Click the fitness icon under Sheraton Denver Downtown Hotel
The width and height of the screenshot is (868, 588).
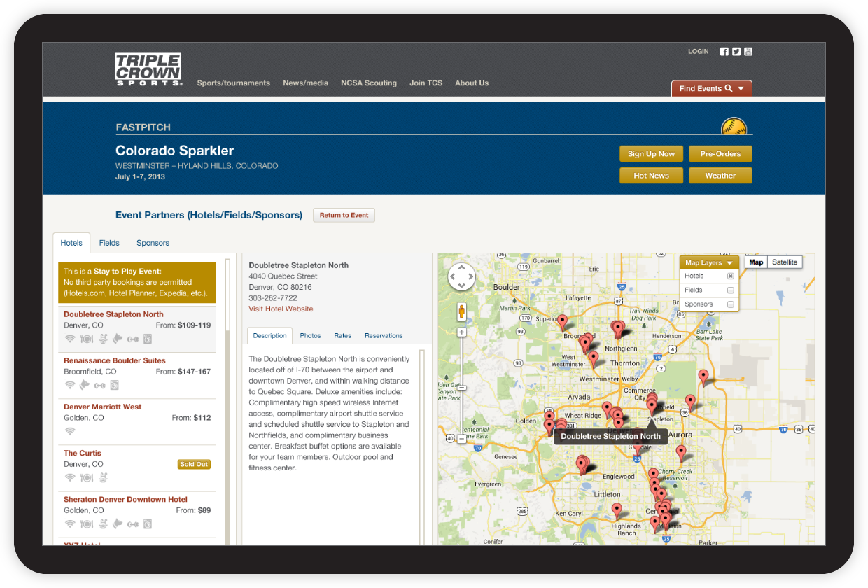133,524
